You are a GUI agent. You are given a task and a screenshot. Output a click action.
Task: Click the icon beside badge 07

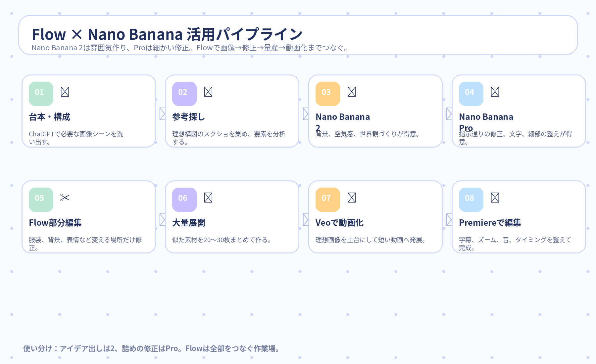click(x=352, y=198)
